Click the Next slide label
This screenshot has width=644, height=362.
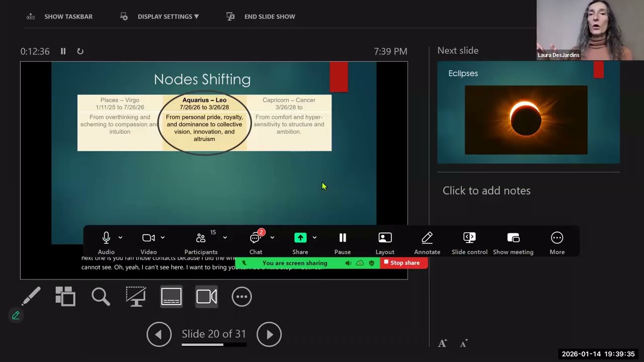458,50
